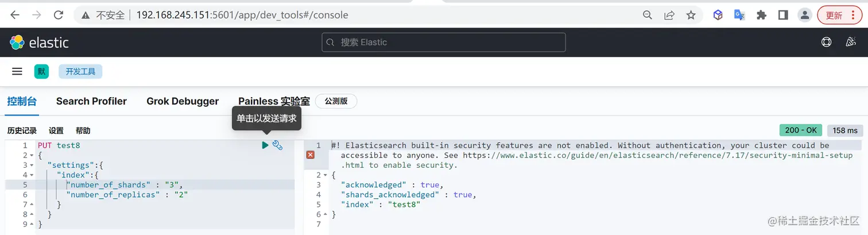The width and height of the screenshot is (868, 235).
Task: Click the not-secure warning icon in the address bar
Action: [86, 15]
